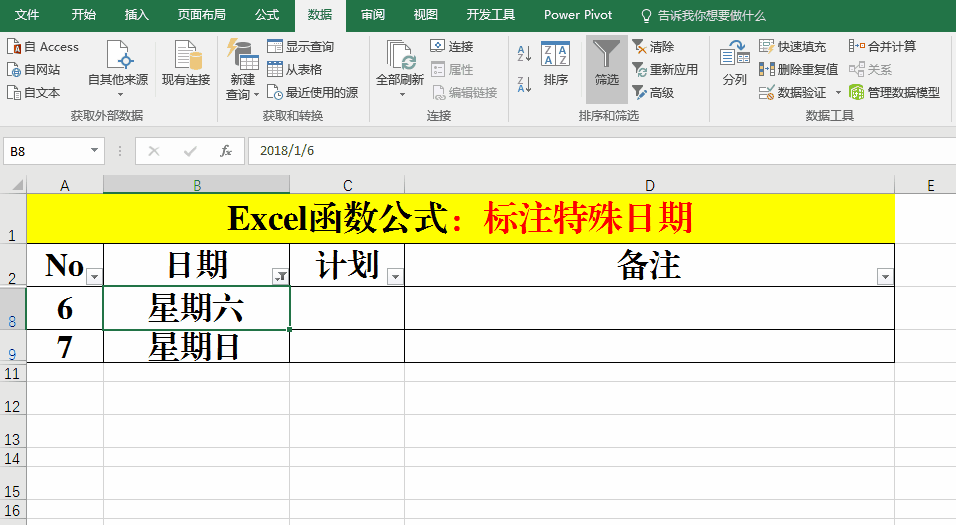The width and height of the screenshot is (956, 525).
Task: Switch to the 插入 insert tab
Action: click(137, 15)
